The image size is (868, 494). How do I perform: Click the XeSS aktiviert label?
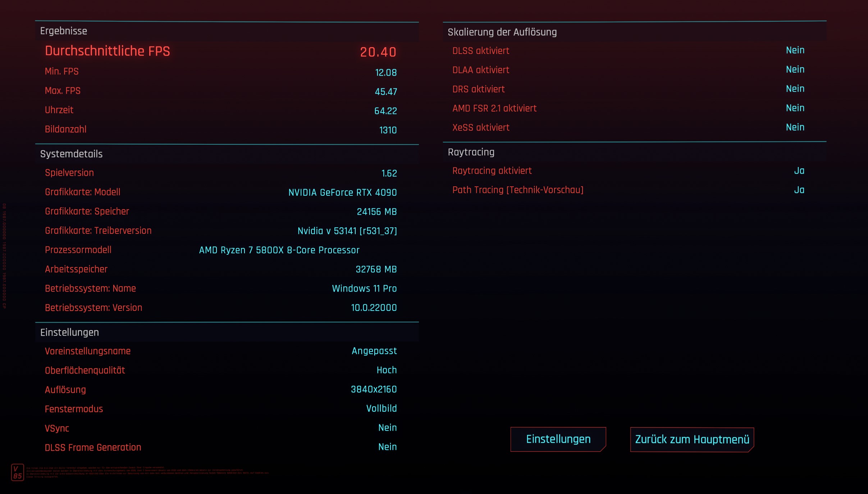coord(481,128)
